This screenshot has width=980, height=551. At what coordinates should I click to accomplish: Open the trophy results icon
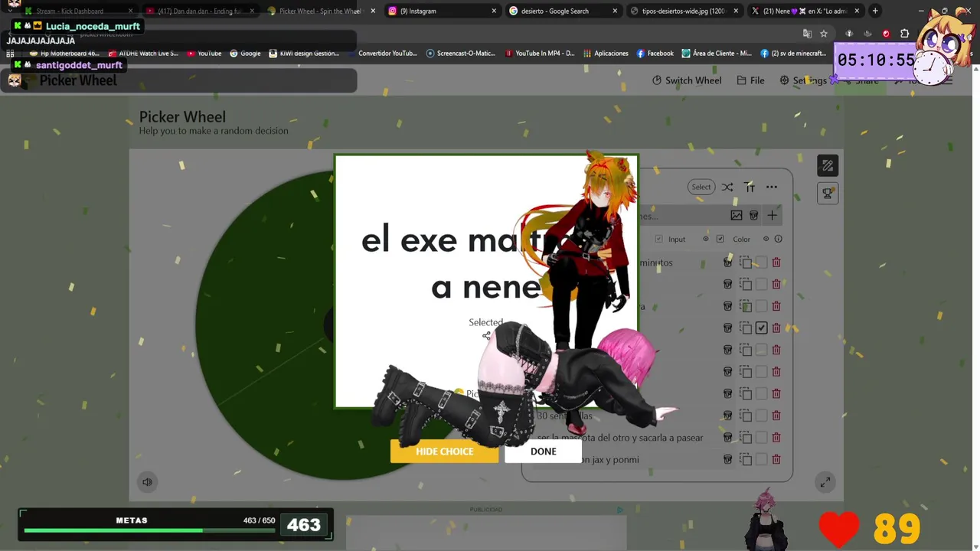pyautogui.click(x=828, y=194)
